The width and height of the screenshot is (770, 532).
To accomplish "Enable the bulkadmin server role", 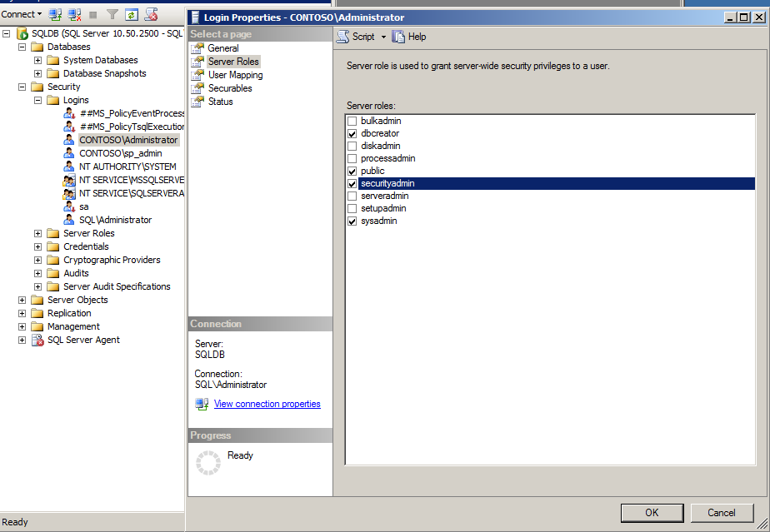I will coord(352,121).
